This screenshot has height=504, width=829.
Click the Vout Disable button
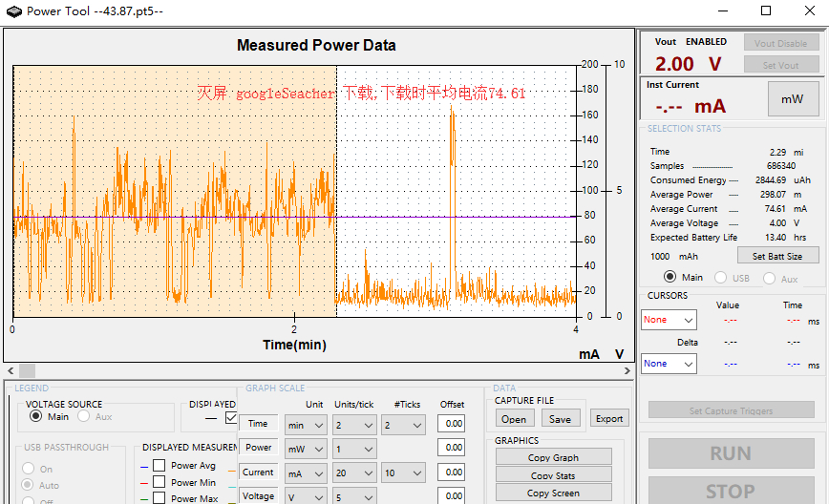coord(781,43)
